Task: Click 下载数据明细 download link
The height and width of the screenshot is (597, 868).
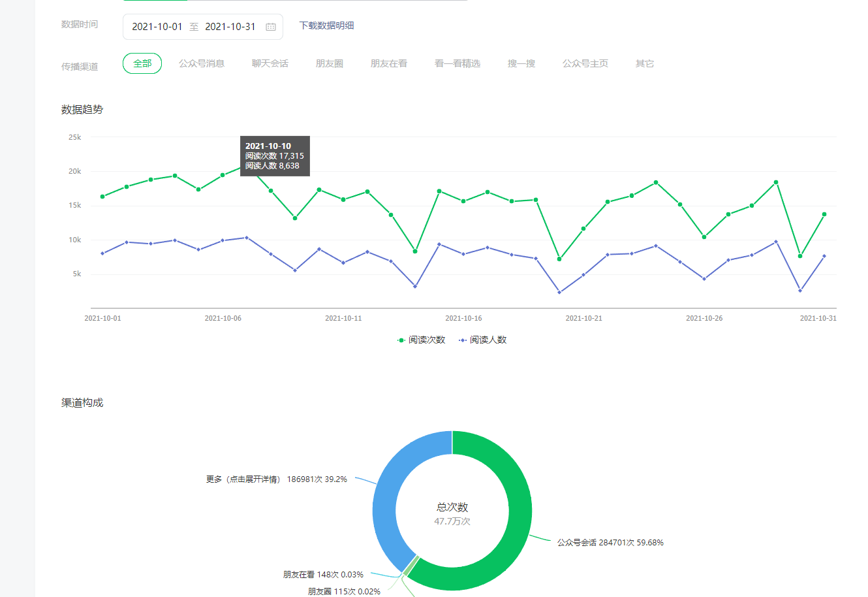Action: (326, 25)
